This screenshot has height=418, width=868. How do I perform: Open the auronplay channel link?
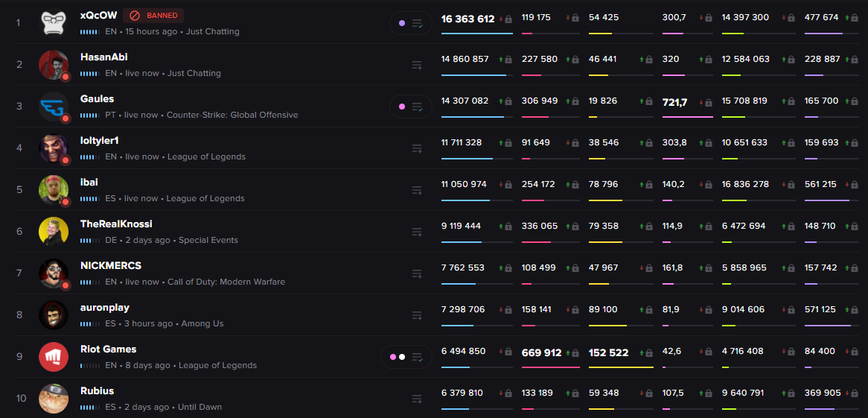[x=105, y=308]
